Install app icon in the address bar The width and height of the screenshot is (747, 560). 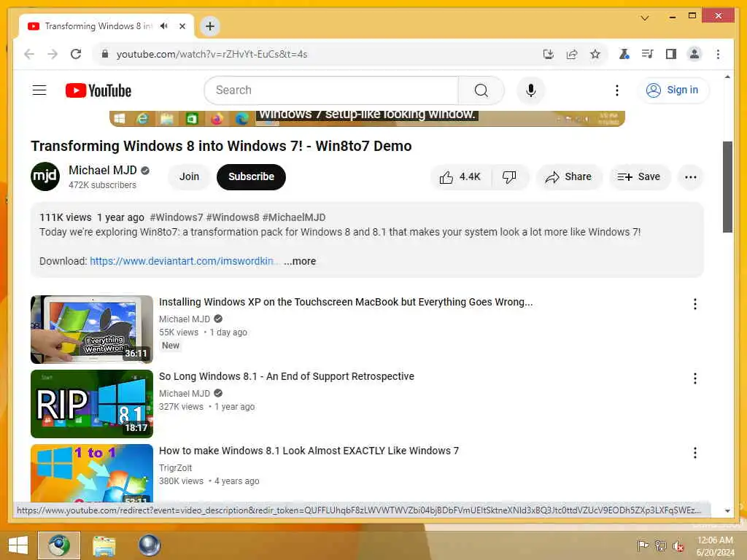tap(549, 54)
